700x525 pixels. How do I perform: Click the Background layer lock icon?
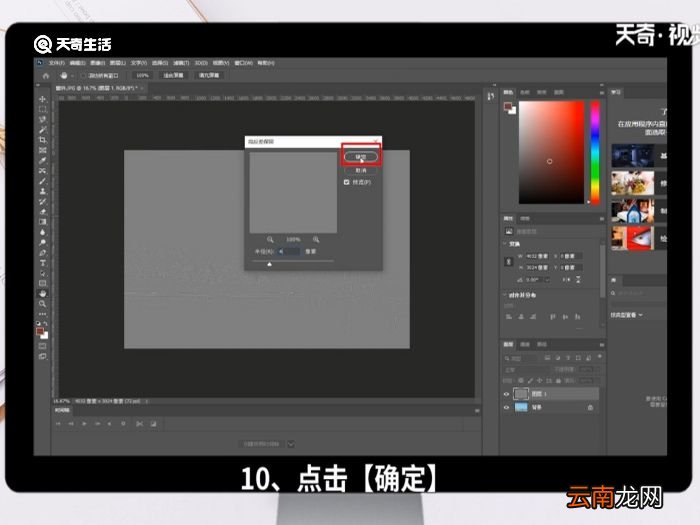[590, 408]
